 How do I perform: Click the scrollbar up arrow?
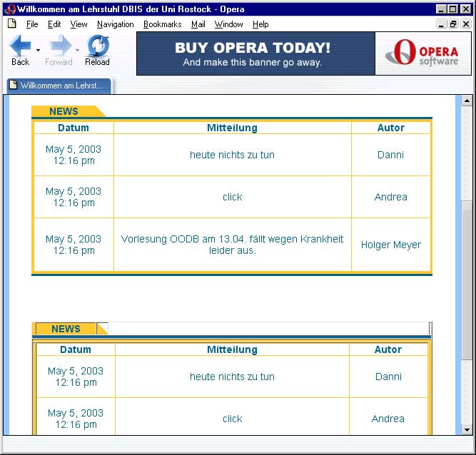coord(467,101)
